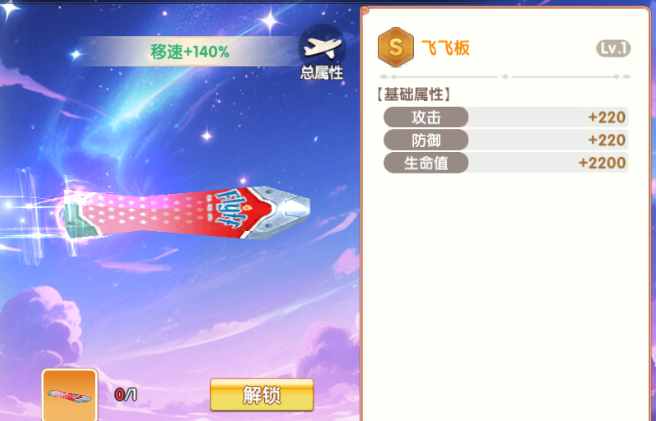
Task: Select the 防御 attribute label
Action: 426,140
